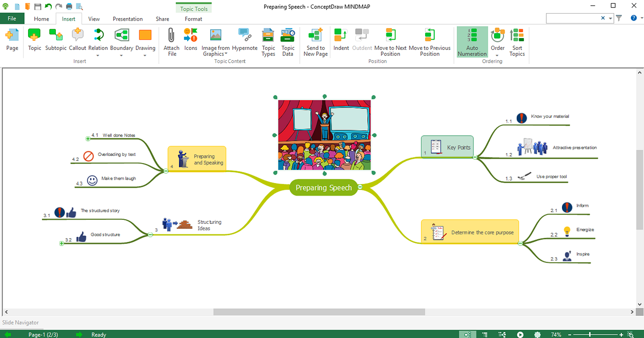Select the speech presentation image

tap(325, 135)
